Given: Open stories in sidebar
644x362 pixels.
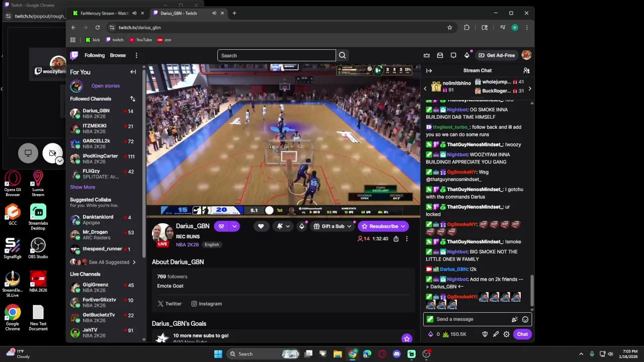Looking at the screenshot, I should coord(106,86).
